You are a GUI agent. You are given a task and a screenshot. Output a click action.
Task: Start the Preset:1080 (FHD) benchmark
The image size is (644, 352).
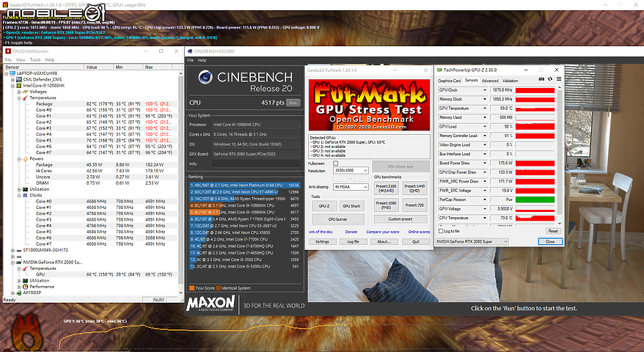386,205
